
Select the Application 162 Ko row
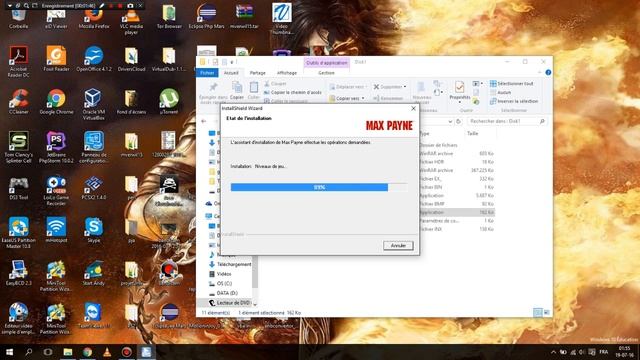coord(456,212)
